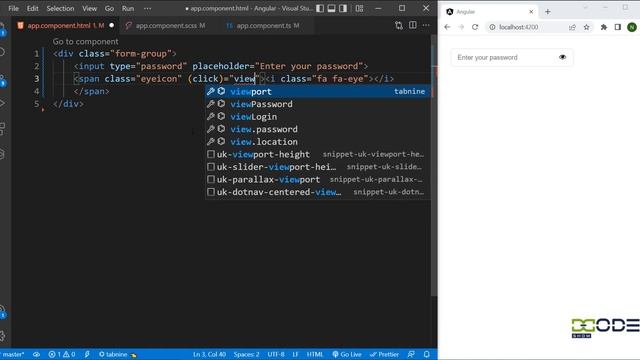This screenshot has height=360, width=640.
Task: Change UTF-8 file encoding
Action: point(276,354)
